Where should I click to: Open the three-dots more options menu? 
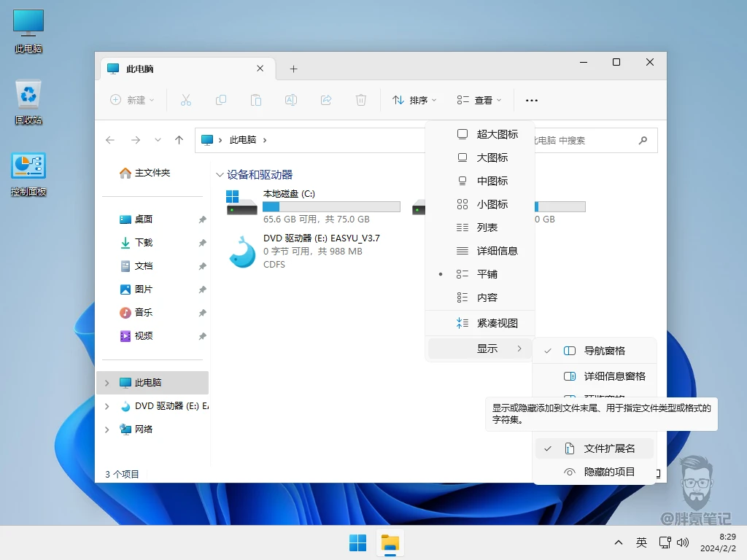coord(532,101)
